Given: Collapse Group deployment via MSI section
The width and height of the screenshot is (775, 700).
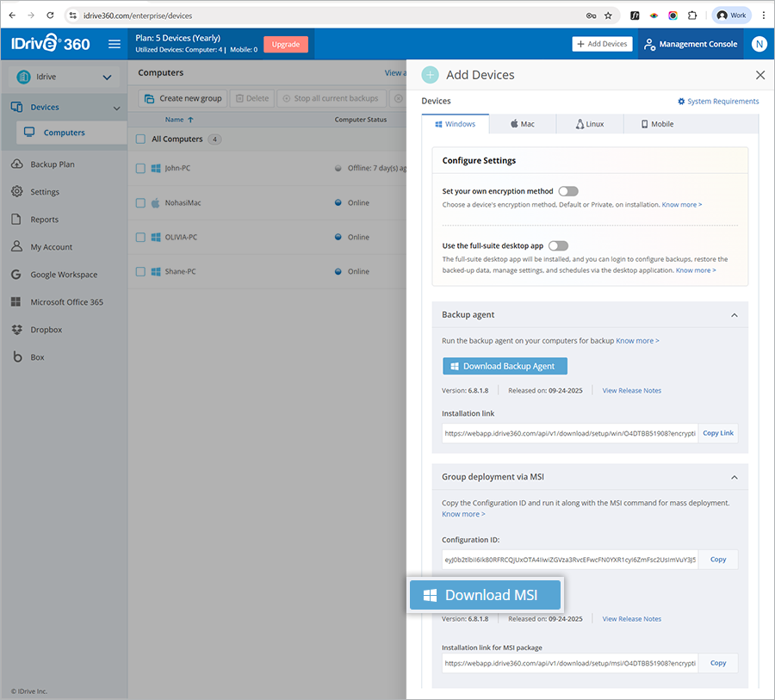Looking at the screenshot, I should pyautogui.click(x=735, y=477).
